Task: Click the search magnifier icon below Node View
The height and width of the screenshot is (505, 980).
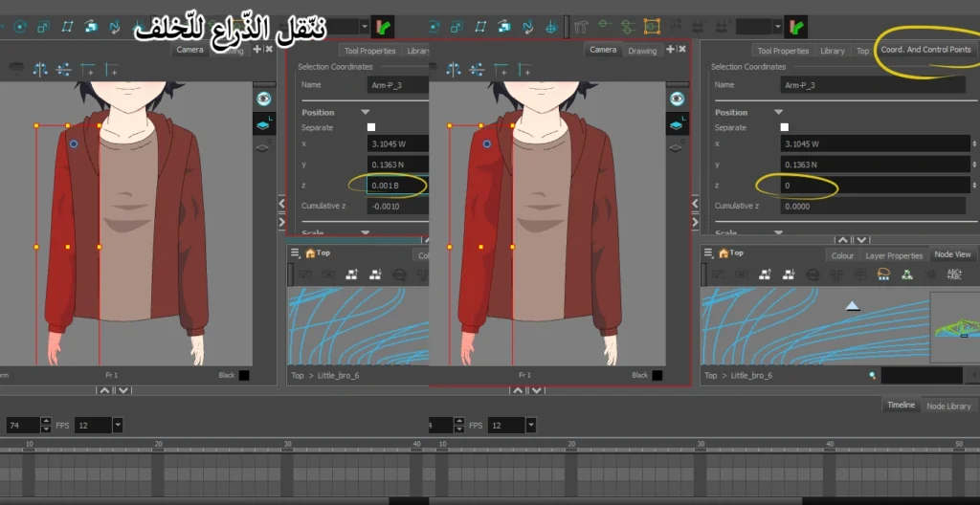Action: (x=872, y=375)
